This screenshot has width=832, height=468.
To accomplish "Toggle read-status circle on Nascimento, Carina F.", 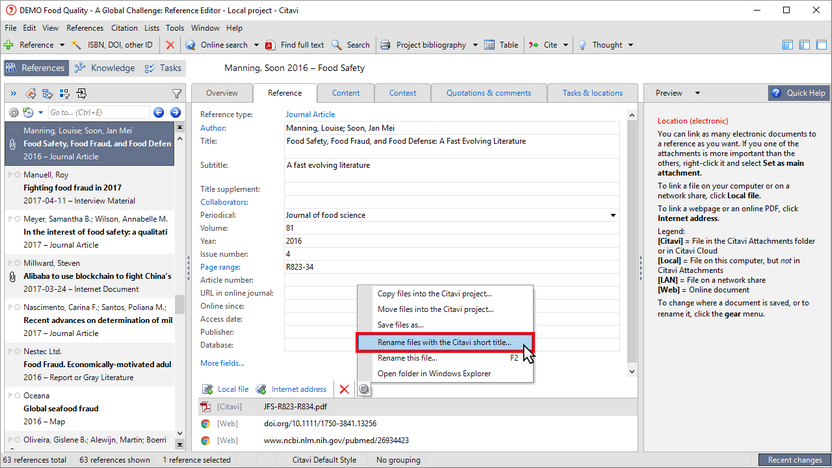I will (18, 307).
